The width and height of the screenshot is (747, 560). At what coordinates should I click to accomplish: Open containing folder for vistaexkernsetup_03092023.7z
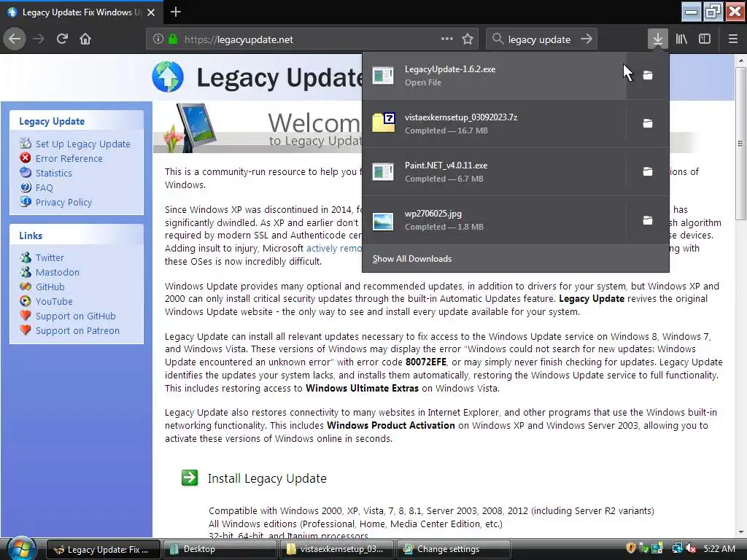(x=648, y=123)
